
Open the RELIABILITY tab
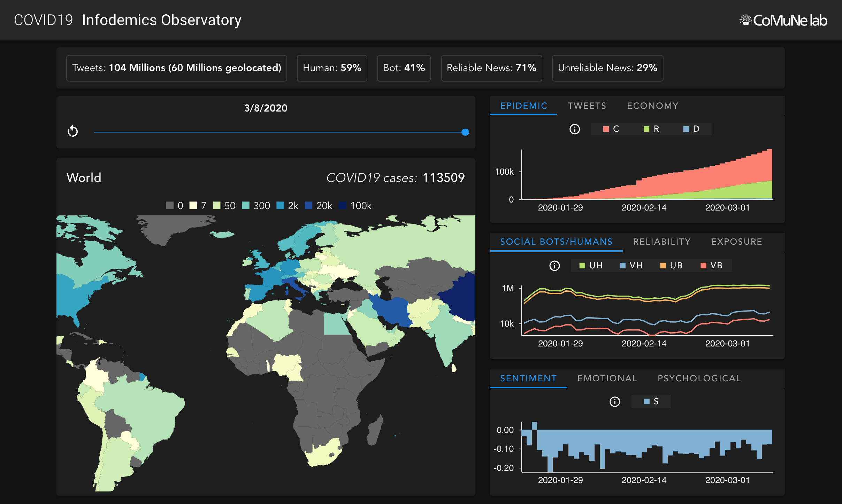click(661, 242)
